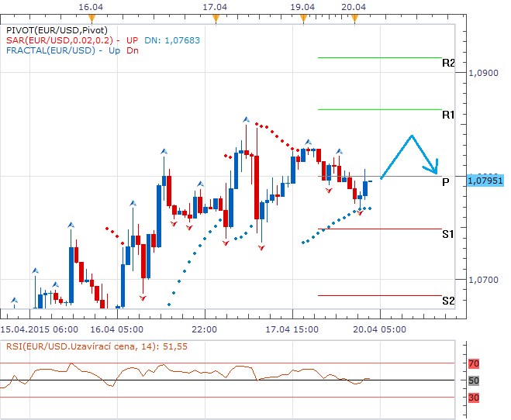This screenshot has width=511, height=420.
Task: Select the RSI 50 level label
Action: tap(473, 380)
